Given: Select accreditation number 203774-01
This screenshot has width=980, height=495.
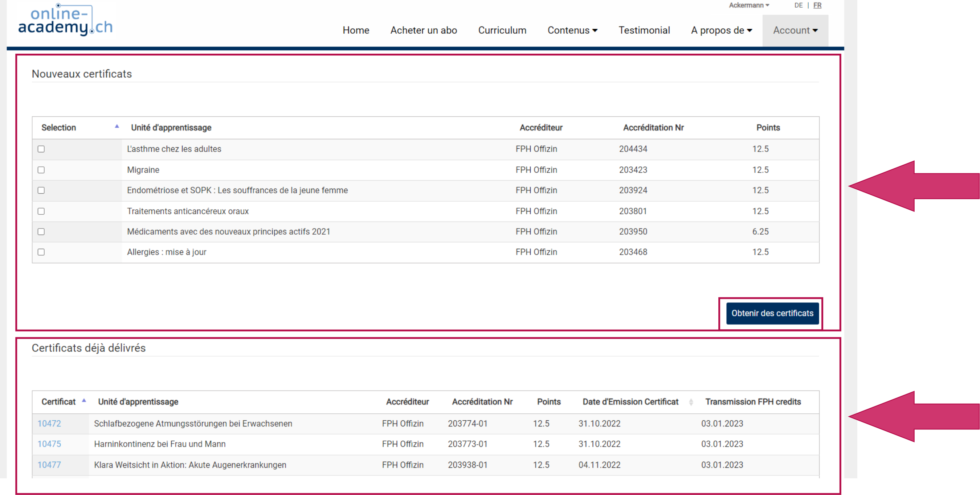Looking at the screenshot, I should coord(467,424).
